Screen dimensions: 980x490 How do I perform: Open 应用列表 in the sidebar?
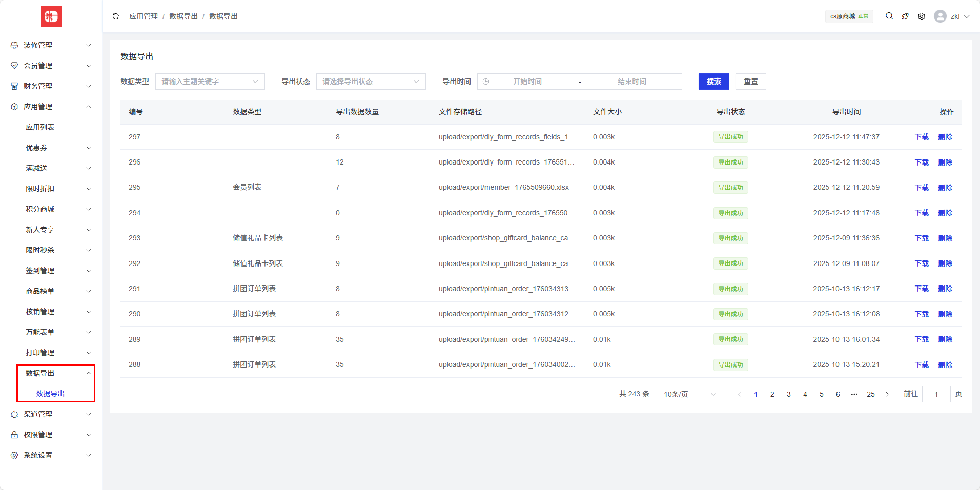(40, 127)
